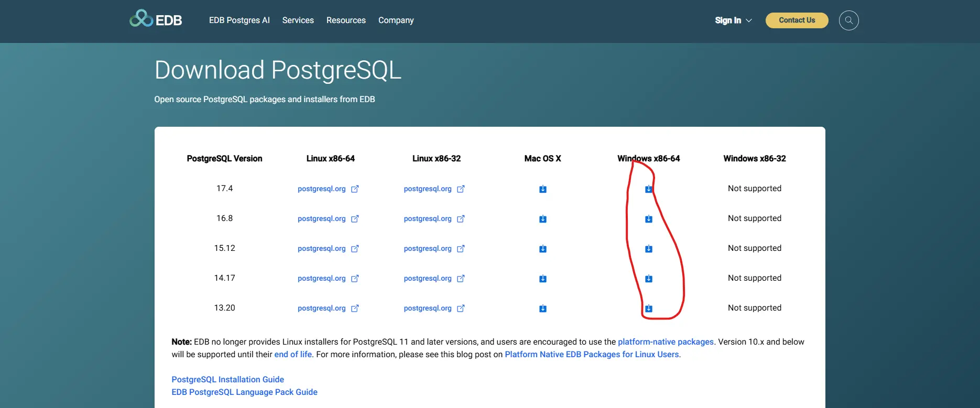Click the search magnifier icon in header
Screen dimensions: 980x408
848,20
